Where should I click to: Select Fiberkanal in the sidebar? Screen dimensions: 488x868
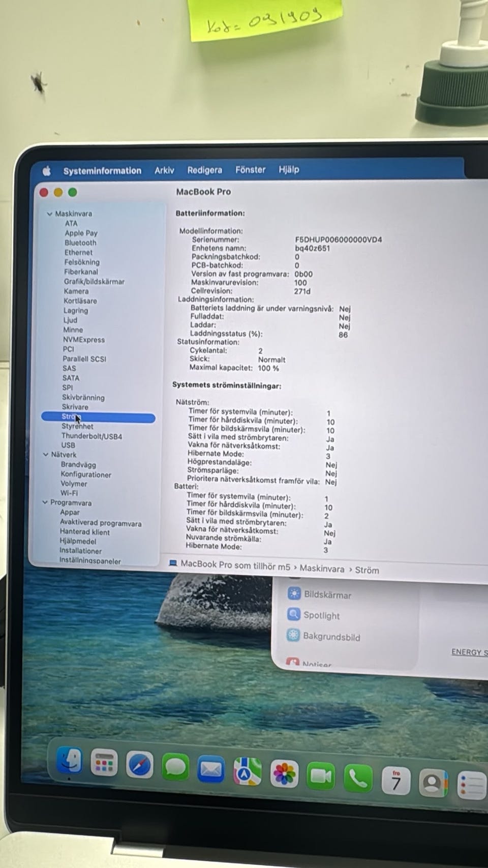click(81, 272)
